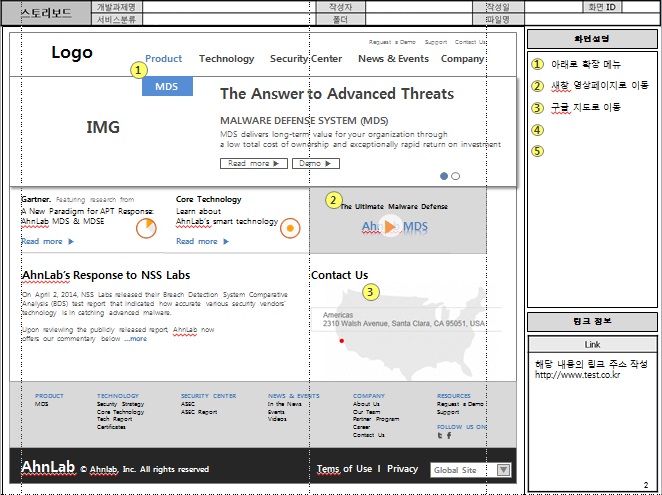
Task: Click ASEC Report in the footer
Action: point(199,412)
